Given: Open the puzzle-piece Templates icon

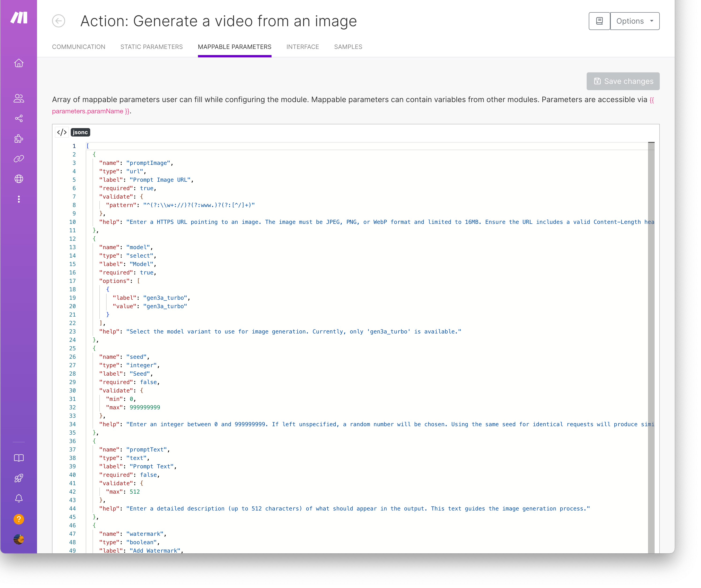Looking at the screenshot, I should tap(19, 139).
